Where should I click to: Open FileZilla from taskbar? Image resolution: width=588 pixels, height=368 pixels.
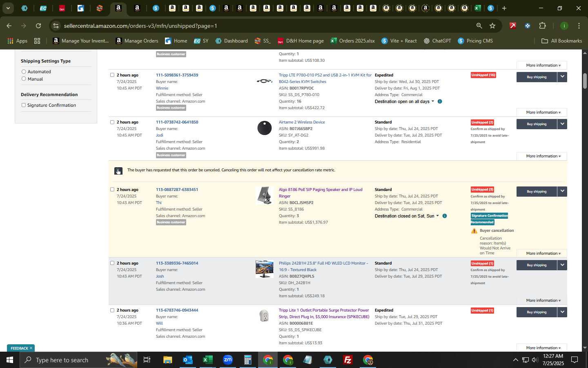tap(348, 360)
